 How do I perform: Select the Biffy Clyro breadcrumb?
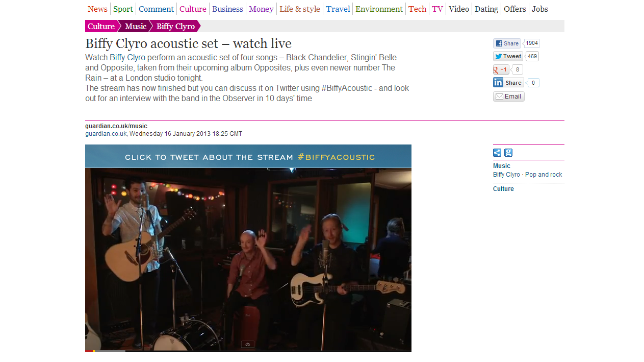click(175, 26)
